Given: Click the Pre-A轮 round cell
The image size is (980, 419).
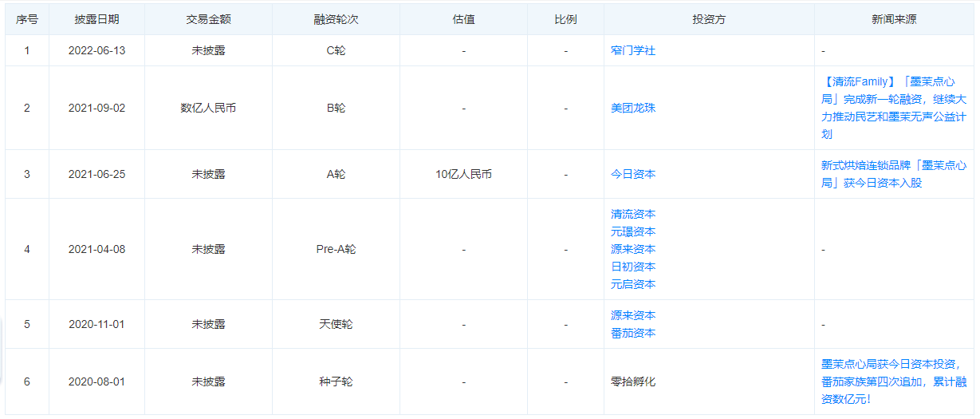Looking at the screenshot, I should point(336,249).
